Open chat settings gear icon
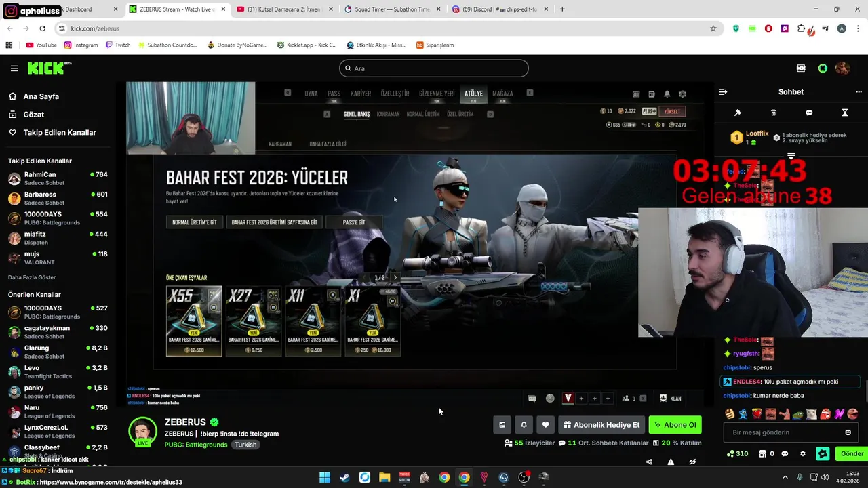 click(803, 454)
